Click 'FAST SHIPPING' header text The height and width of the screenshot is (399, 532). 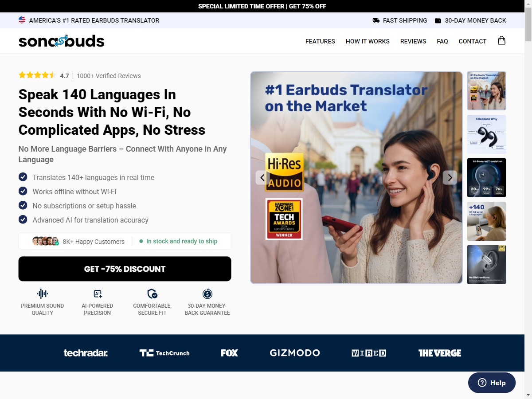click(405, 20)
